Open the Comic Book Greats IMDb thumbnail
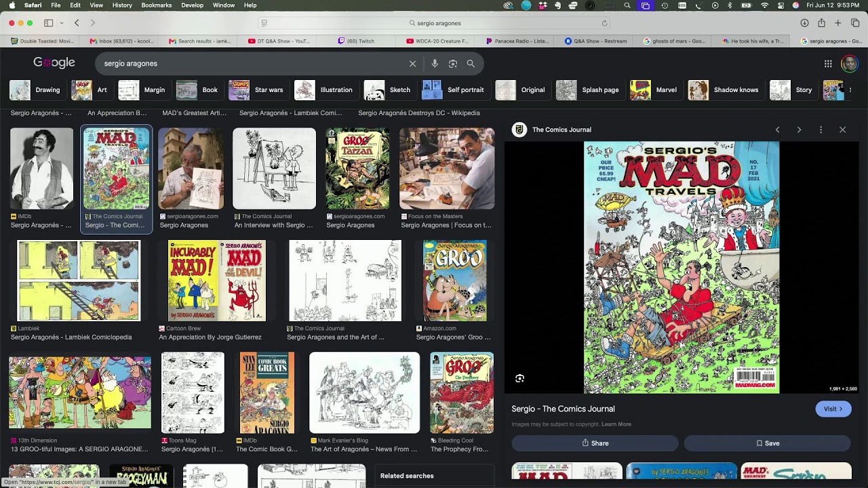The height and width of the screenshot is (488, 868). 267,392
